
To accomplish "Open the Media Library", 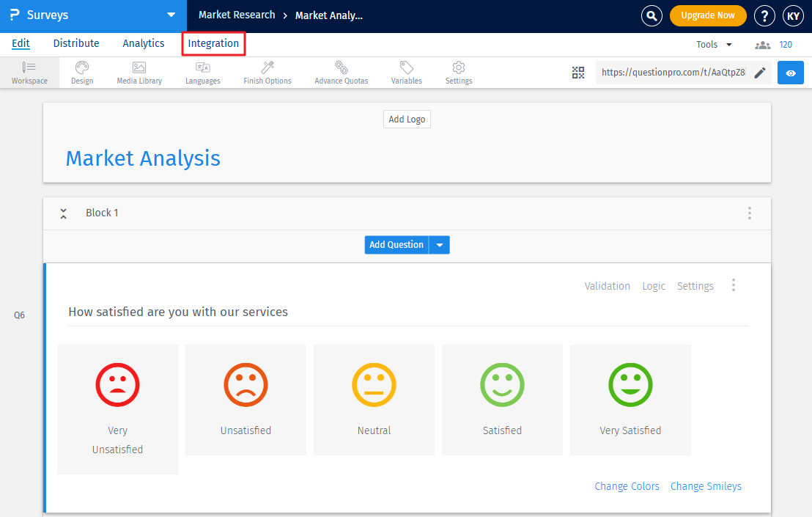I will pyautogui.click(x=139, y=73).
